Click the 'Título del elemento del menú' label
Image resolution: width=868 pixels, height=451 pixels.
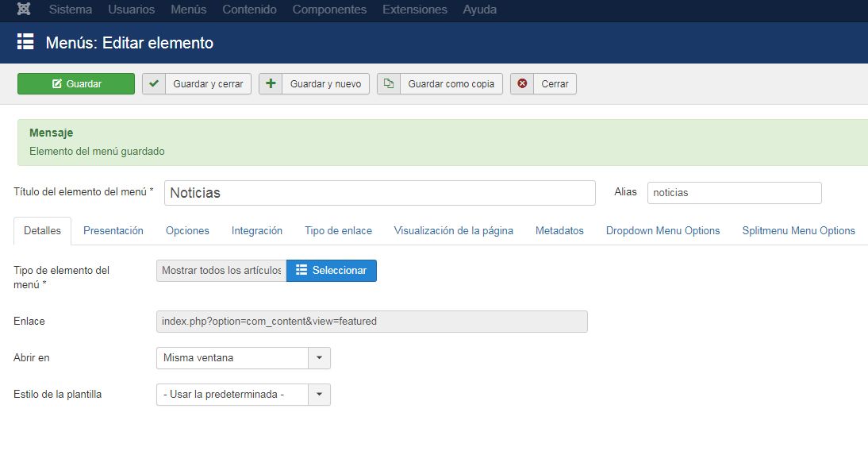(x=83, y=191)
